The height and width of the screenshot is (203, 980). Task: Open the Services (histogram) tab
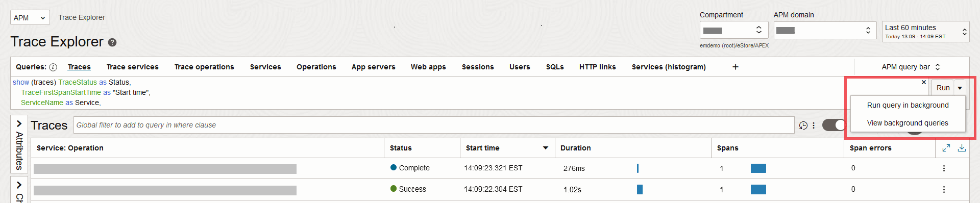click(669, 67)
